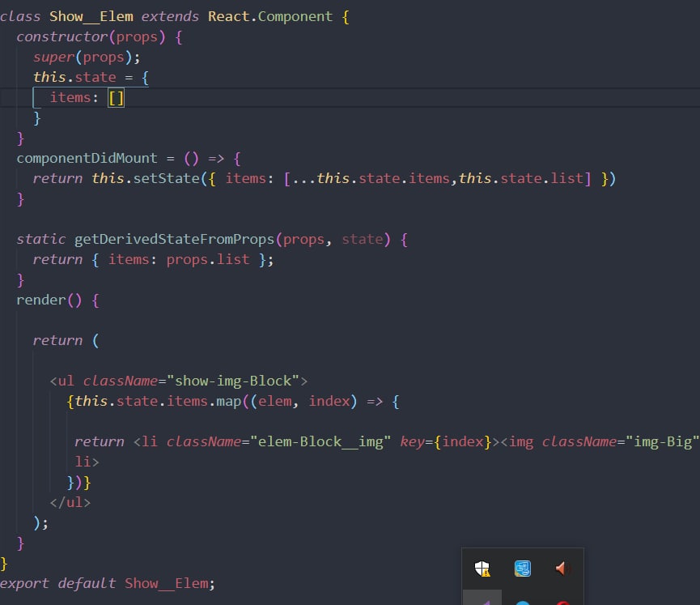Open Intel Graphics tray icon
700x605 pixels.
click(522, 569)
